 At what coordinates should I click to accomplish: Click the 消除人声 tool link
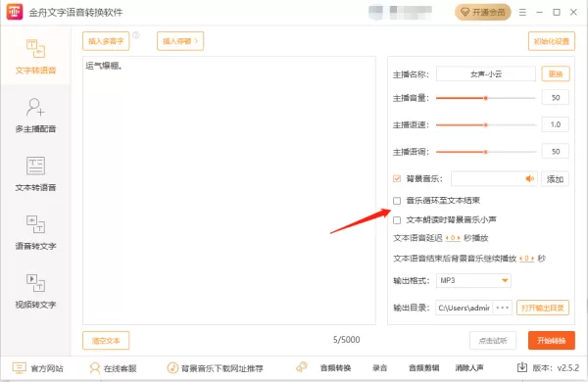(469, 368)
